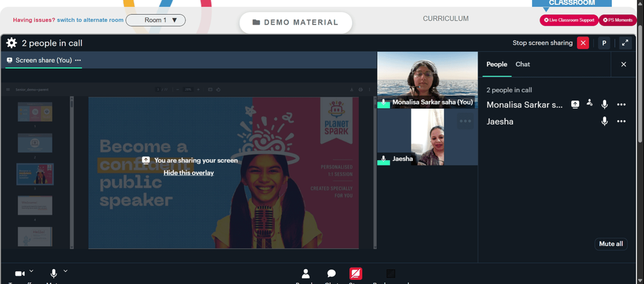Image resolution: width=644 pixels, height=284 pixels.
Task: Toggle Monalisa Sarkar's microphone in People list
Action: [x=604, y=104]
